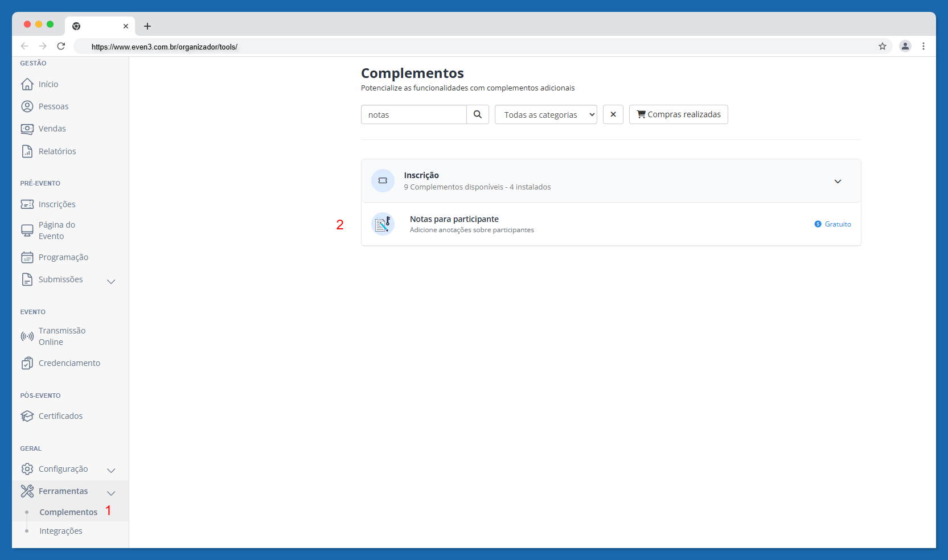Click the Complementos page heading

click(412, 73)
